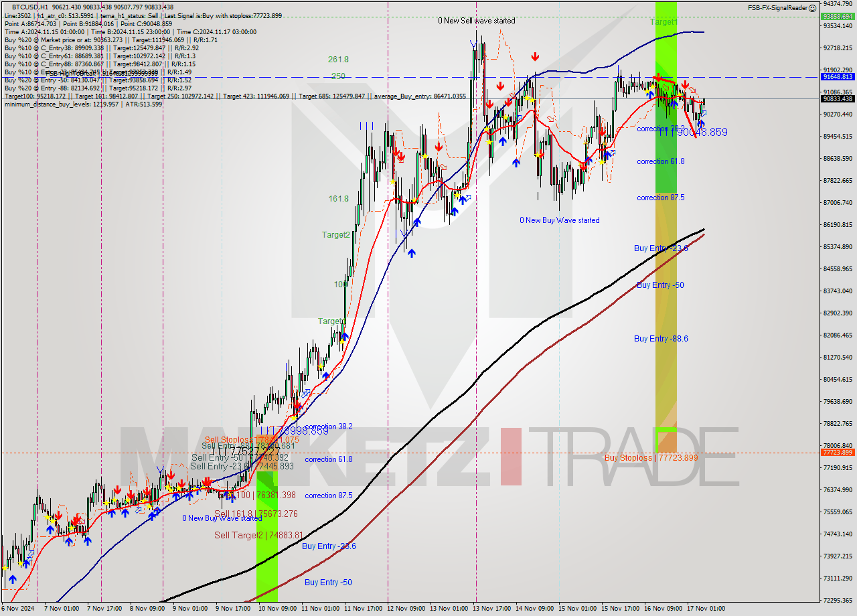
Task: Click the 73111.290 price scale value
Action: tap(837, 578)
